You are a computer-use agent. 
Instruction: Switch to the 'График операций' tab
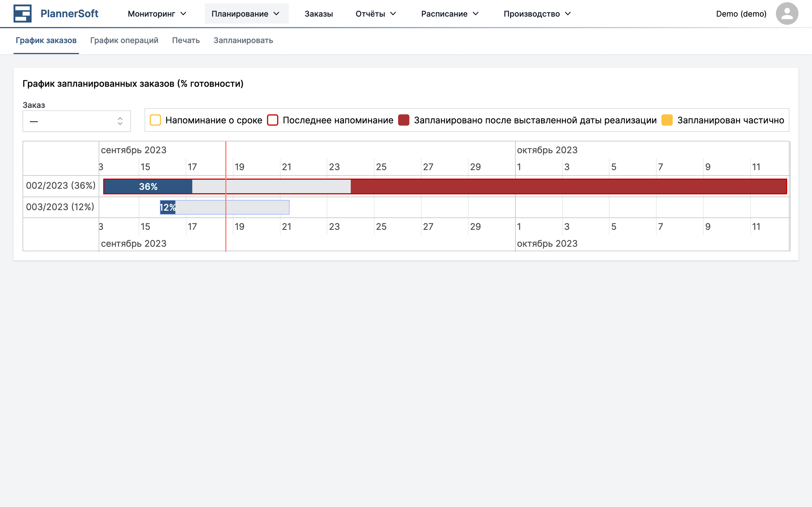pyautogui.click(x=124, y=40)
